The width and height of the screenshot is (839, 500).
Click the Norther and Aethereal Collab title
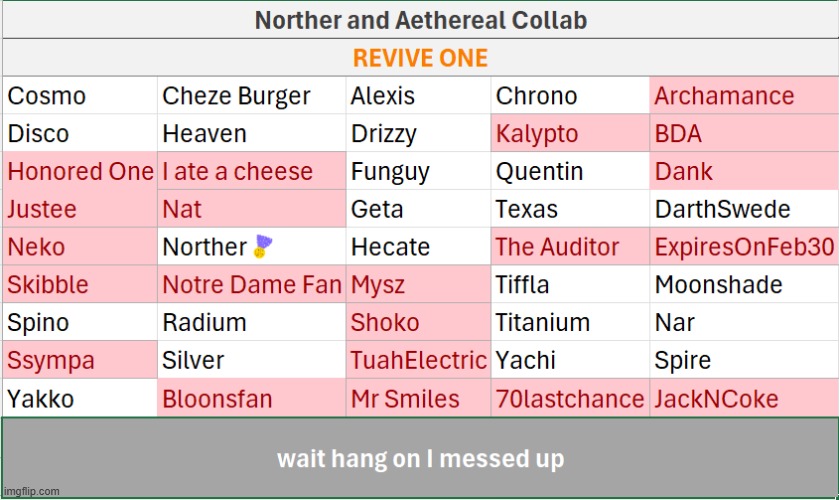[x=420, y=20]
